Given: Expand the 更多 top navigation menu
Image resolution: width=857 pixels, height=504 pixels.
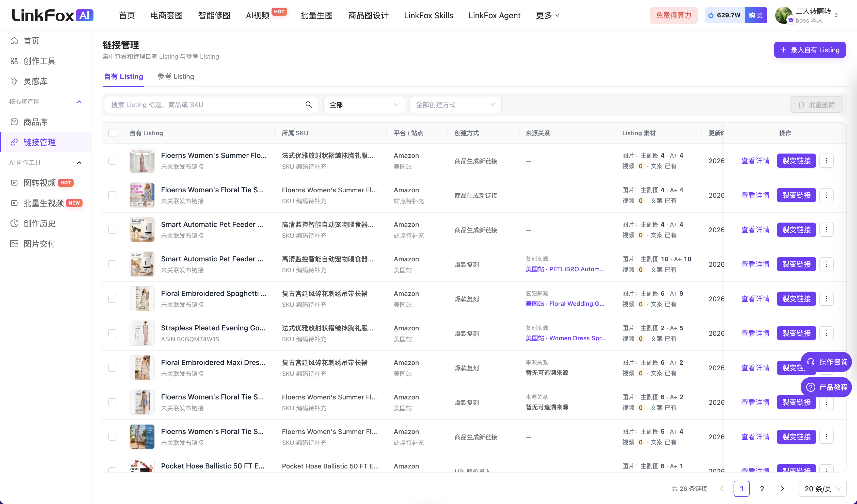Looking at the screenshot, I should coord(547,15).
